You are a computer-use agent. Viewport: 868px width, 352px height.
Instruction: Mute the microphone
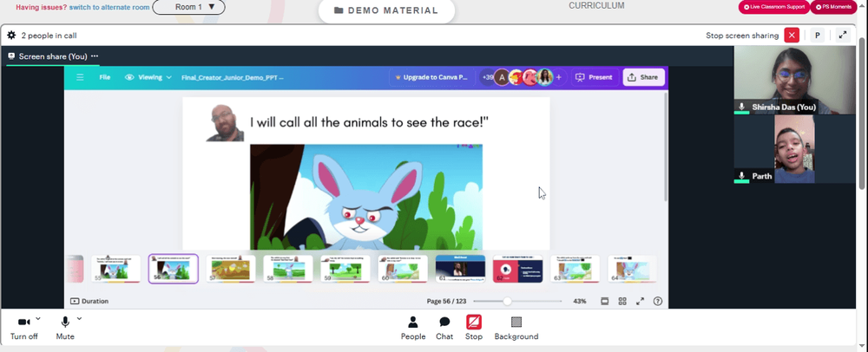click(x=65, y=328)
